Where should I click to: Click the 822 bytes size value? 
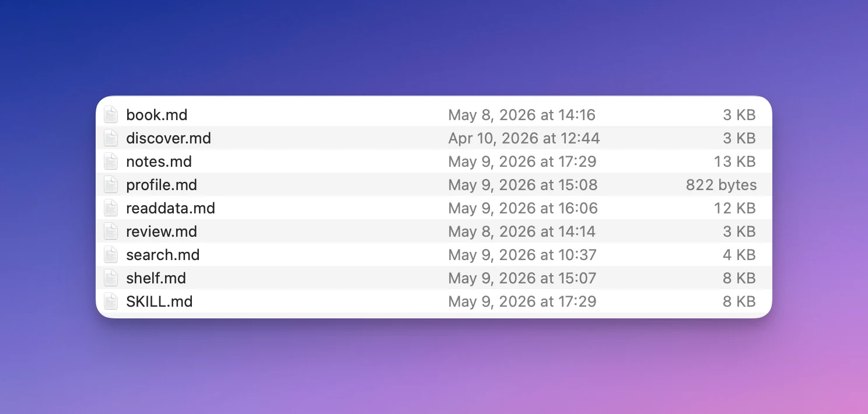(x=721, y=185)
